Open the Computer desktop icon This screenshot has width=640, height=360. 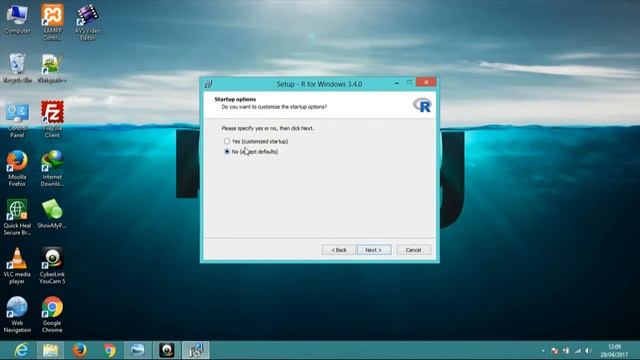pyautogui.click(x=17, y=20)
